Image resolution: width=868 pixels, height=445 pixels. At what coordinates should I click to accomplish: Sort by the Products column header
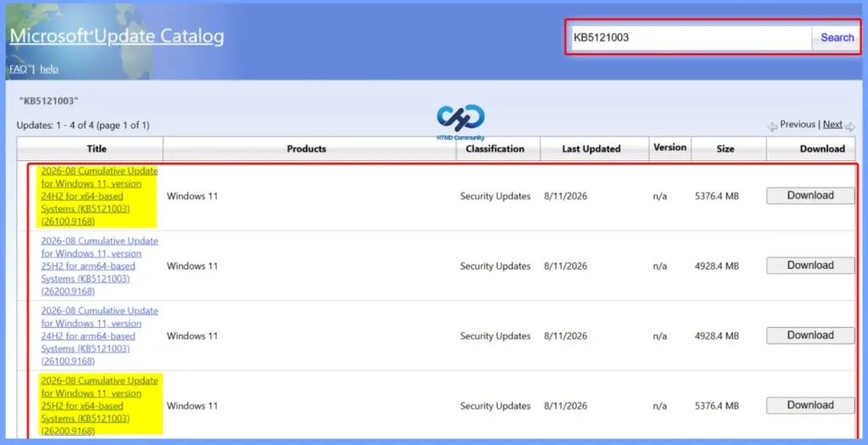(306, 149)
